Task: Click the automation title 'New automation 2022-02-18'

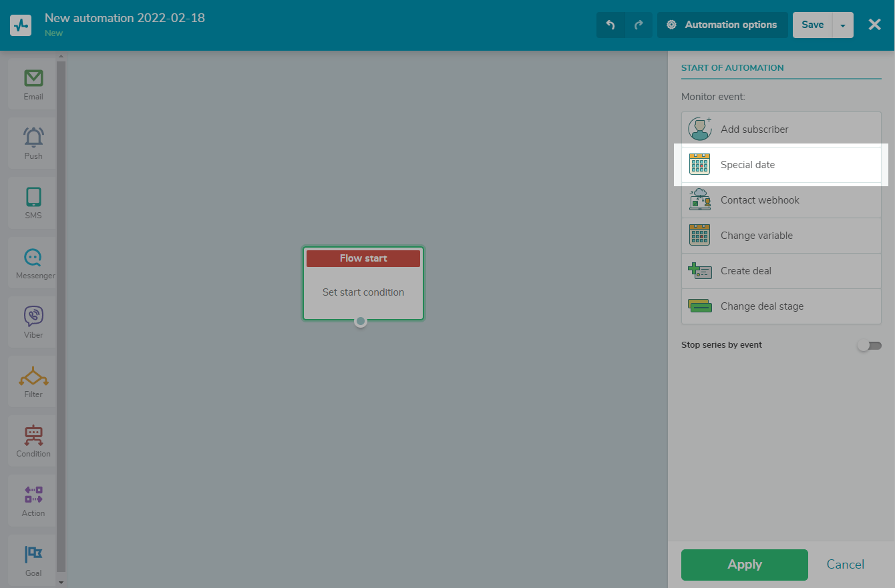Action: point(125,18)
